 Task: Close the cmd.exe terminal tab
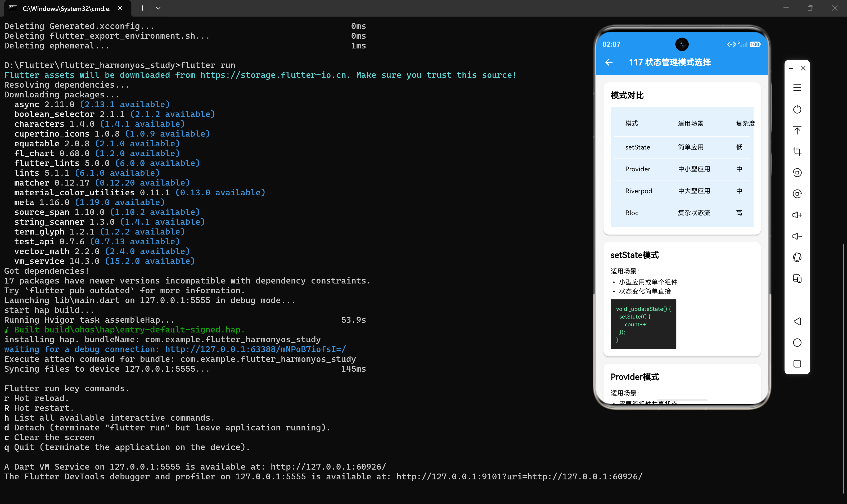click(120, 8)
